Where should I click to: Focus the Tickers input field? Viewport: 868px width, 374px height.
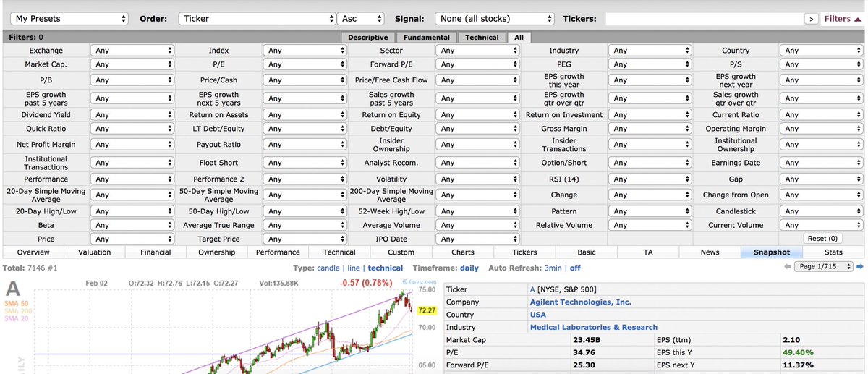(x=704, y=18)
